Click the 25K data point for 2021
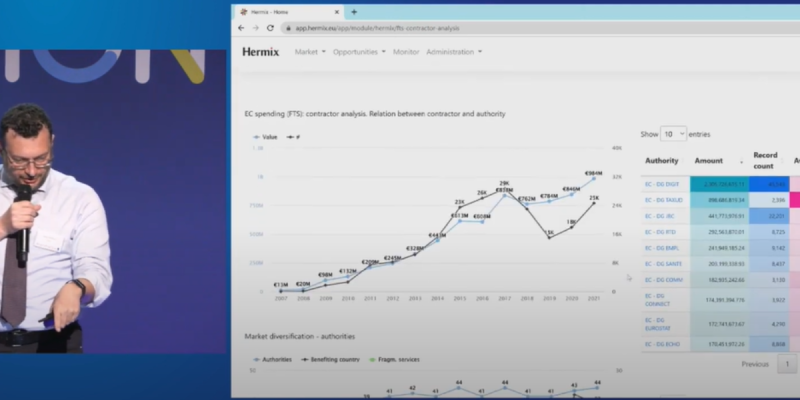This screenshot has height=400, width=800. [594, 203]
